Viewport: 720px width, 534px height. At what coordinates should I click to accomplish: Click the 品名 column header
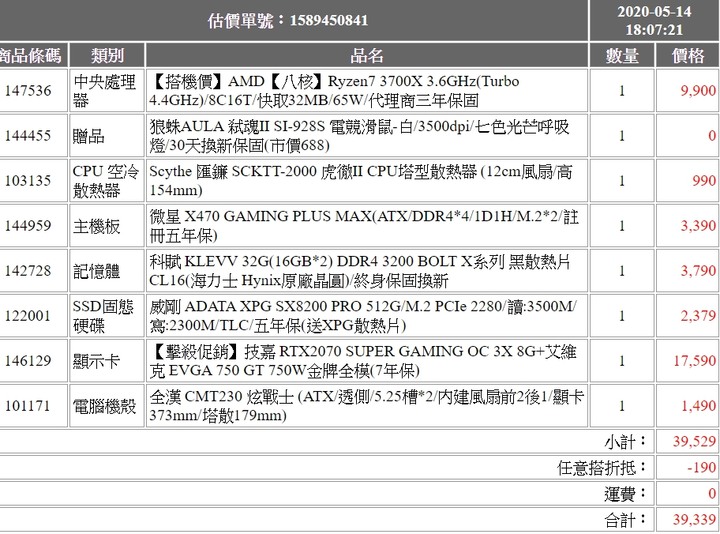tap(366, 56)
